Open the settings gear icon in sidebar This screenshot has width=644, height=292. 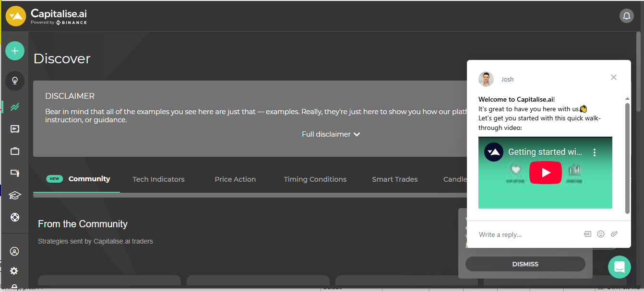point(14,271)
